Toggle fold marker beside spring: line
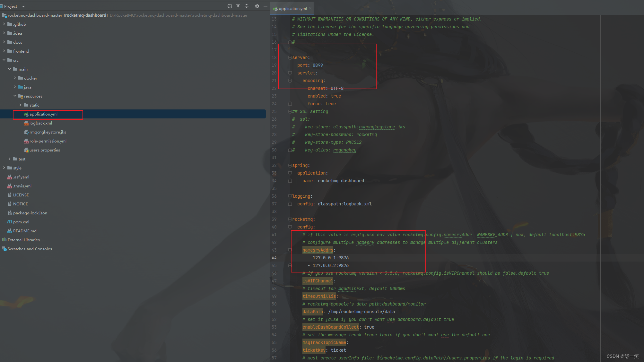 tap(290, 166)
